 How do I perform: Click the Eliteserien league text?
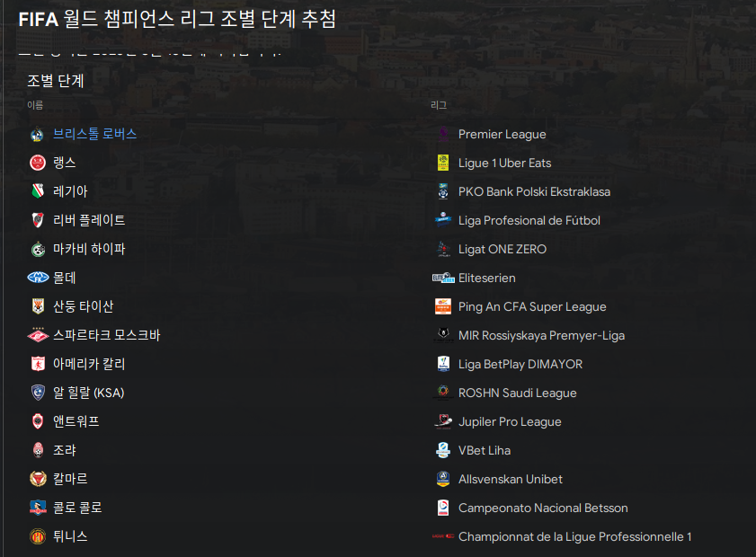(487, 278)
